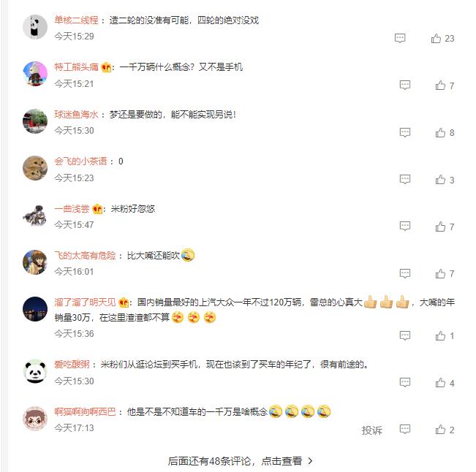Give a thumbs up to 会飞的小茶语
This screenshot has height=472, width=476.
coord(445,180)
